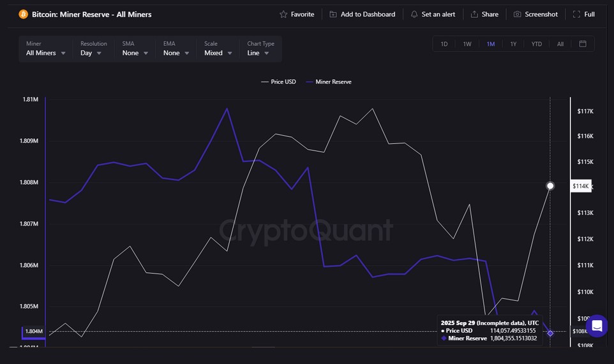
Task: Click the orange Bitcoin logo icon
Action: point(24,14)
